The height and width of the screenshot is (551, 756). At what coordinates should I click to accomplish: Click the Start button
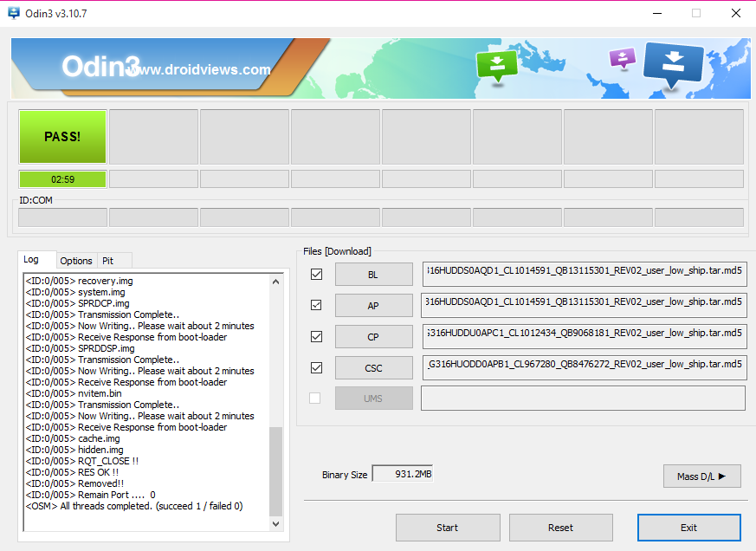448,528
